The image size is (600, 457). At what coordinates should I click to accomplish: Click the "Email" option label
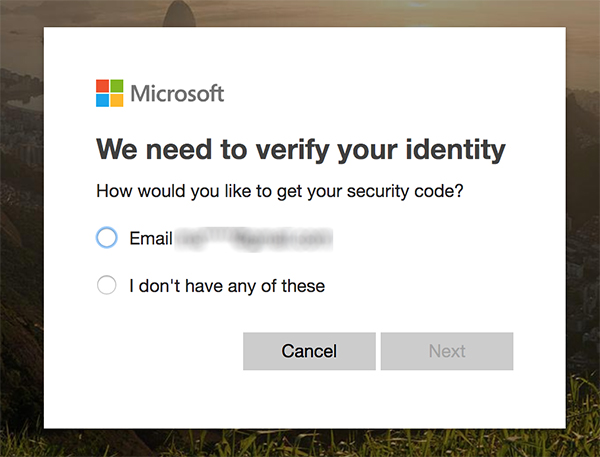coord(151,238)
